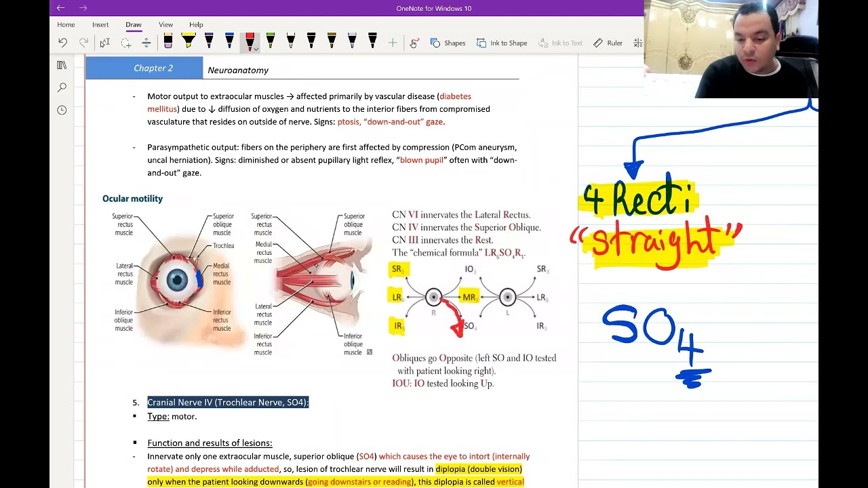Toggle the Ruler
The image size is (868, 488).
(608, 43)
